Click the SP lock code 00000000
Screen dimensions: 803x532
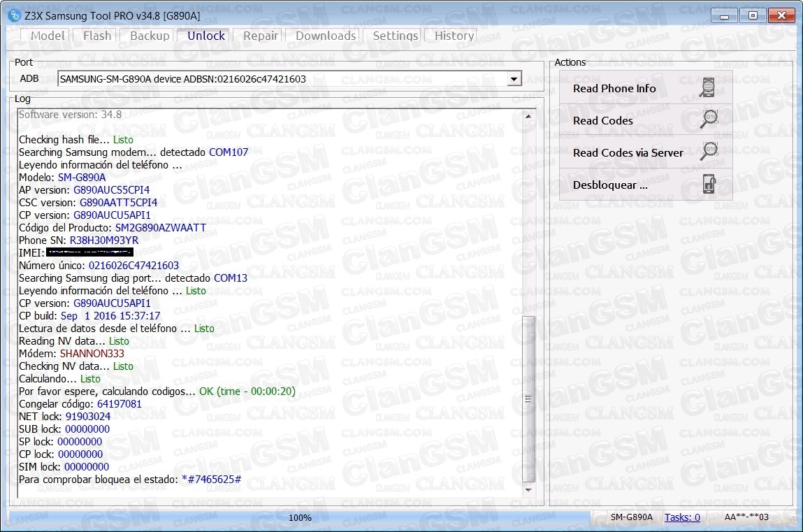pyautogui.click(x=80, y=442)
